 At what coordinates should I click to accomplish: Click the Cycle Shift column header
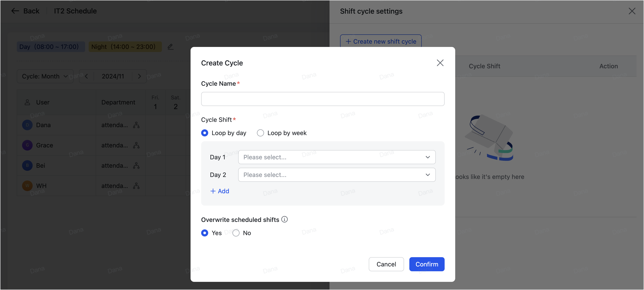point(484,66)
